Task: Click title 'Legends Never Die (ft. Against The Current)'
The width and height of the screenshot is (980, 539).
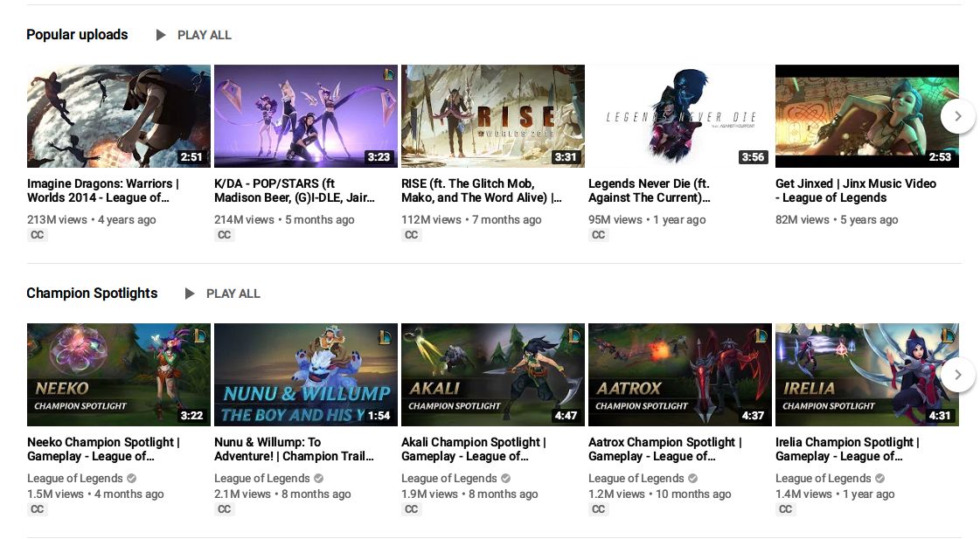Action: point(650,190)
